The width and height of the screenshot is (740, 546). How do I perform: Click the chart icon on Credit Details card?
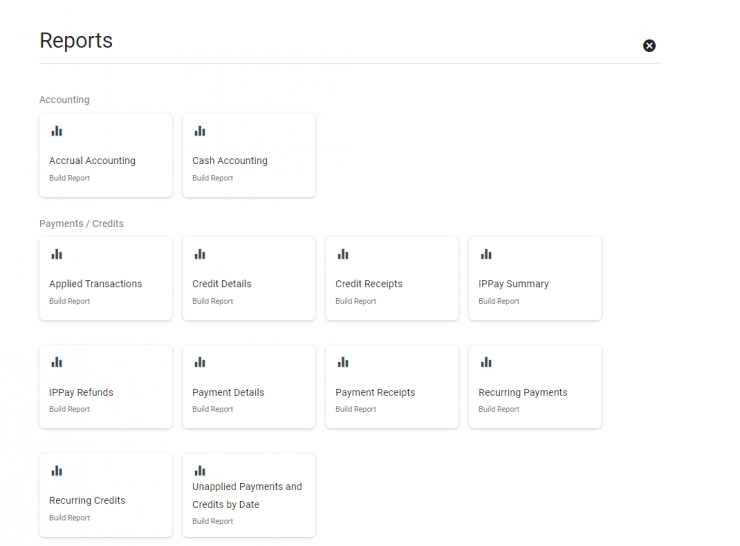click(200, 254)
